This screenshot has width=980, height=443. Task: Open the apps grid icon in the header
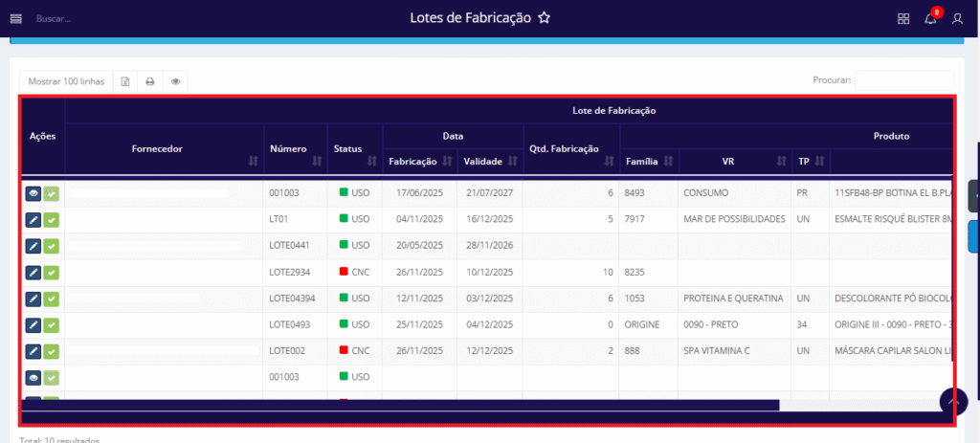(x=903, y=19)
